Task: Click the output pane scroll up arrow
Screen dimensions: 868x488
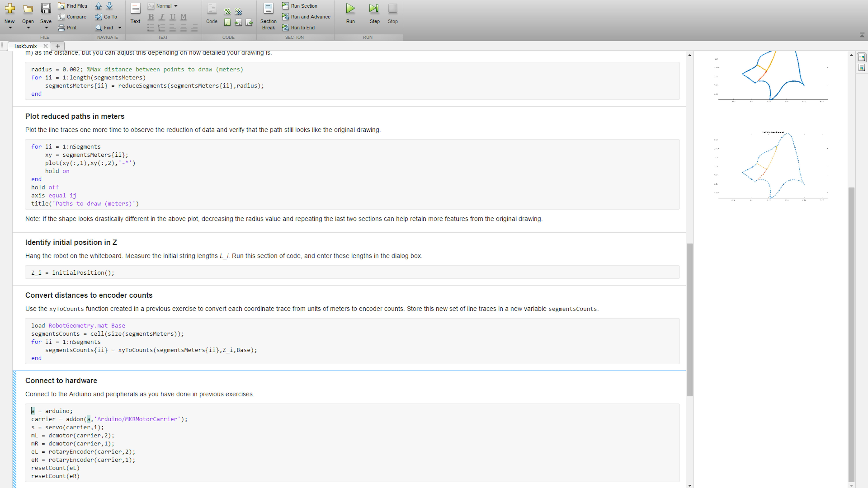Action: click(x=852, y=55)
